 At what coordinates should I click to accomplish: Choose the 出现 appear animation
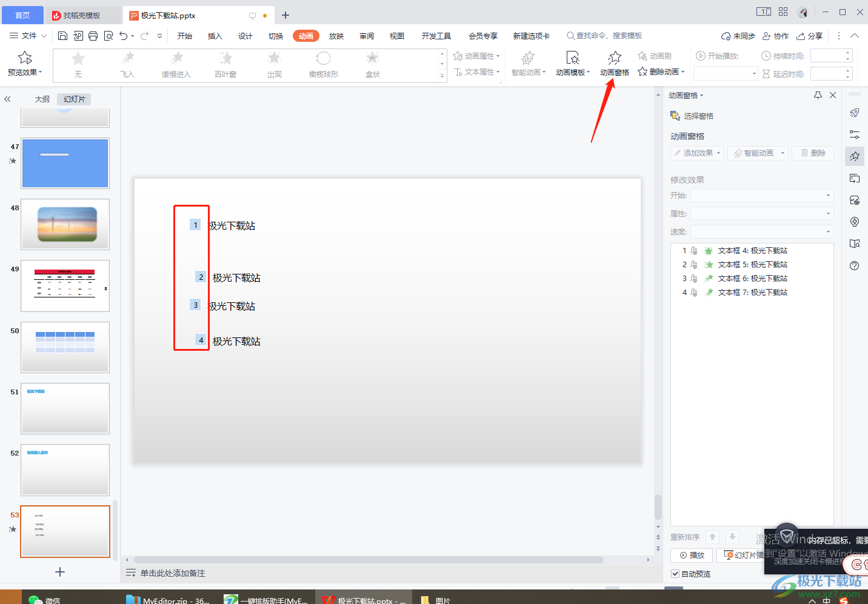275,65
